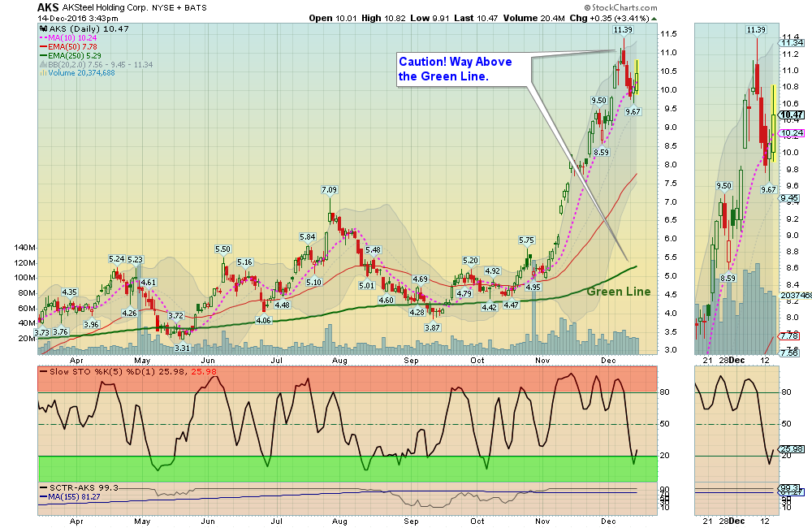Viewport: 812px width, 528px height.
Task: Click the 11.39 peak label in main chart
Action: [x=623, y=30]
